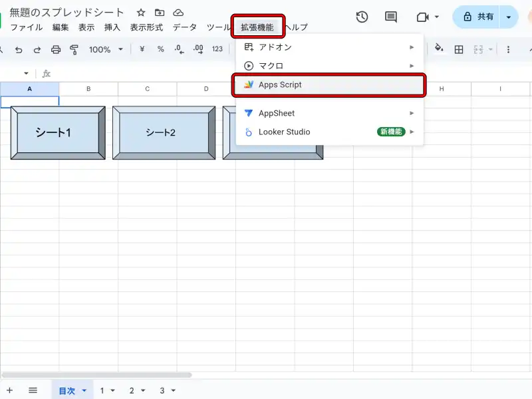
Task: Open sheet tab 3 options arrow
Action: click(x=173, y=390)
